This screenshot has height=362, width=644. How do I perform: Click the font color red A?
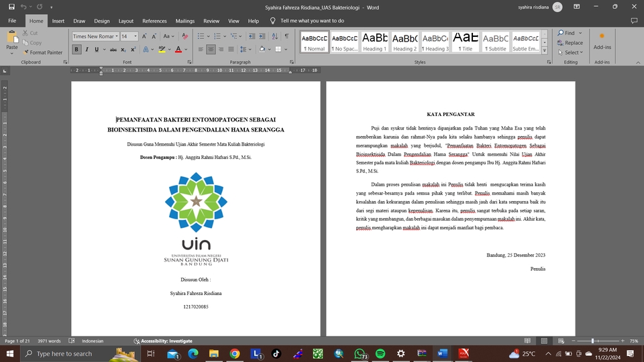178,50
